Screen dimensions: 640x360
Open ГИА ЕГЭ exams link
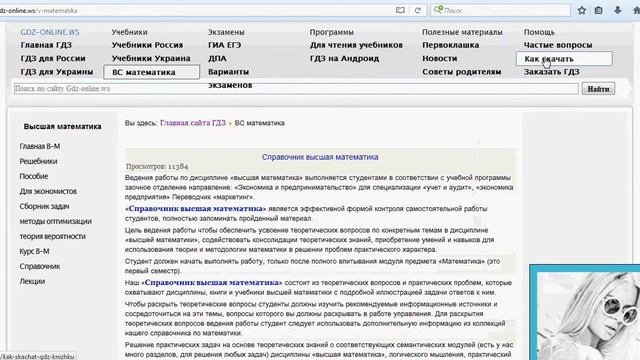[x=224, y=45]
